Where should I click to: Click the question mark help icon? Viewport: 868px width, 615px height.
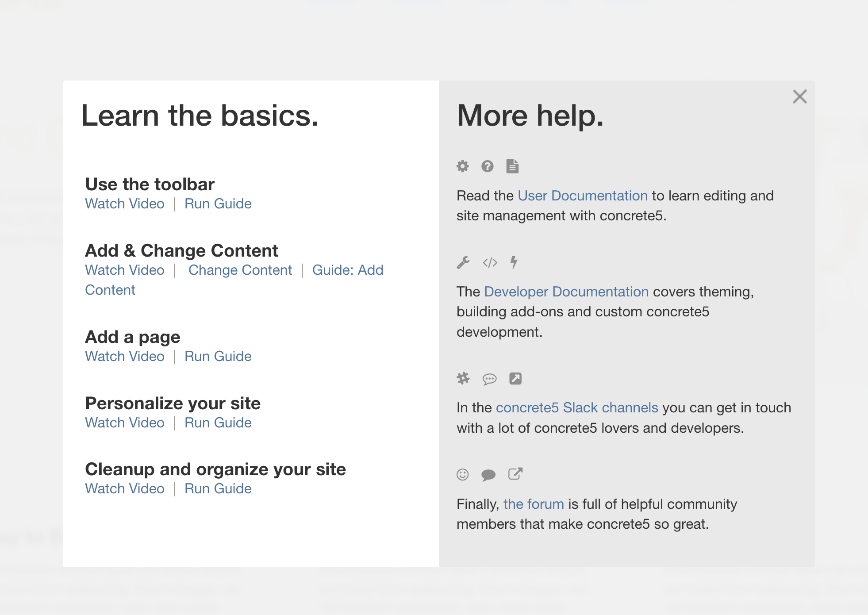[488, 166]
